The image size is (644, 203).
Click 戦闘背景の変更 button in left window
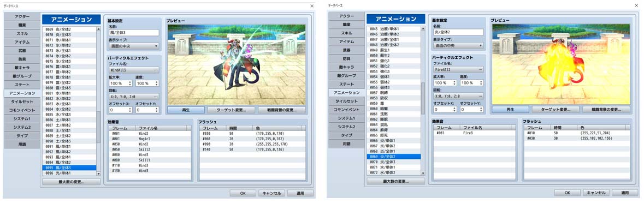click(x=282, y=110)
